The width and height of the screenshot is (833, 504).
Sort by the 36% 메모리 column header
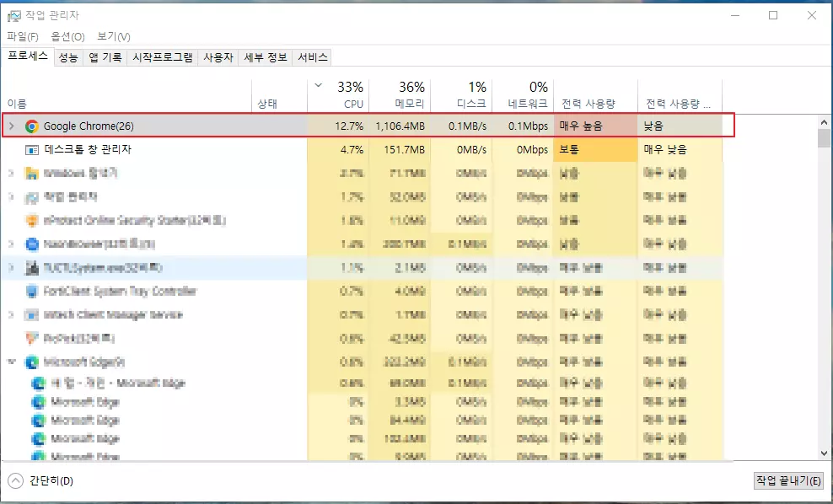point(400,95)
